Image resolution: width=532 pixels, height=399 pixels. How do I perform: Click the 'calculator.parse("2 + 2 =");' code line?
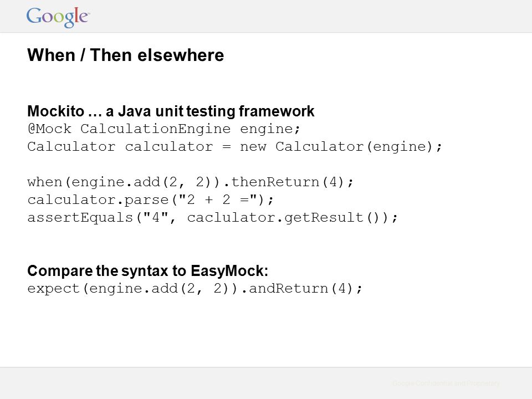point(150,199)
